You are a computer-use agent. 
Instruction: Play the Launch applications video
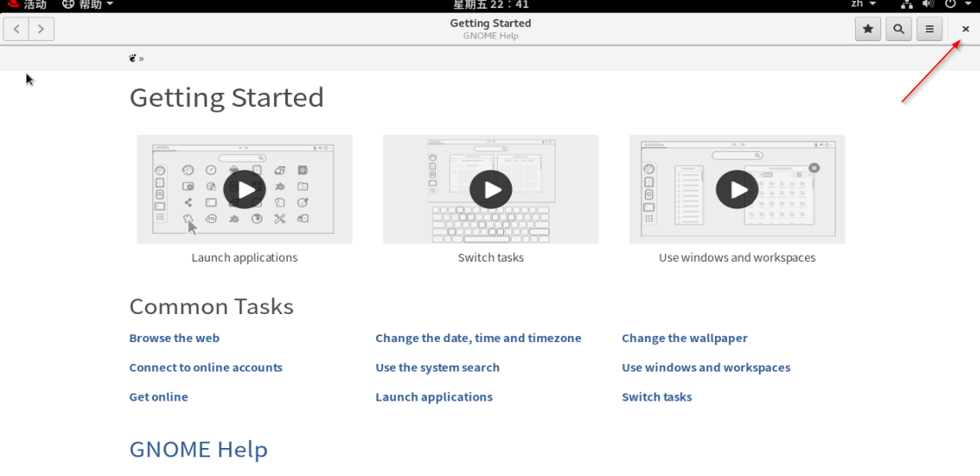pos(244,189)
